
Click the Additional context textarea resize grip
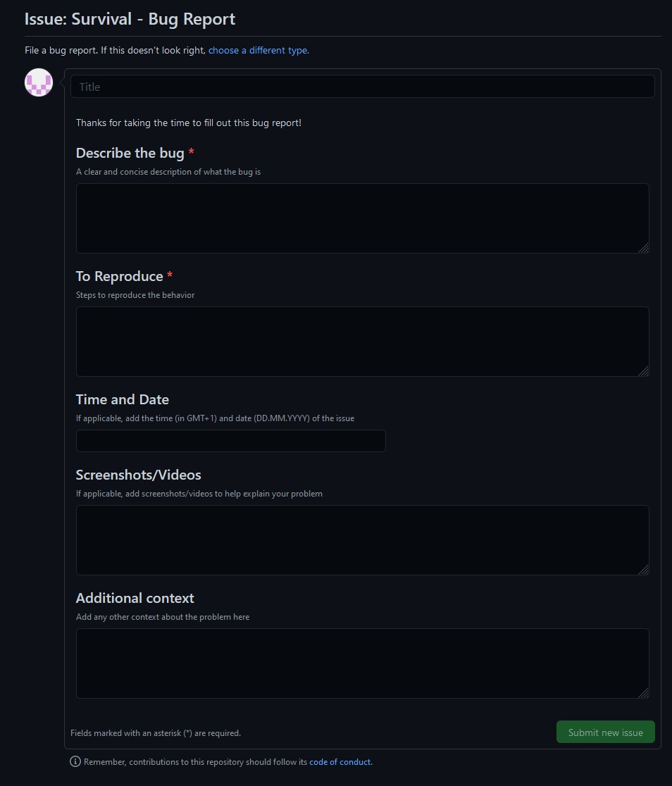point(643,692)
